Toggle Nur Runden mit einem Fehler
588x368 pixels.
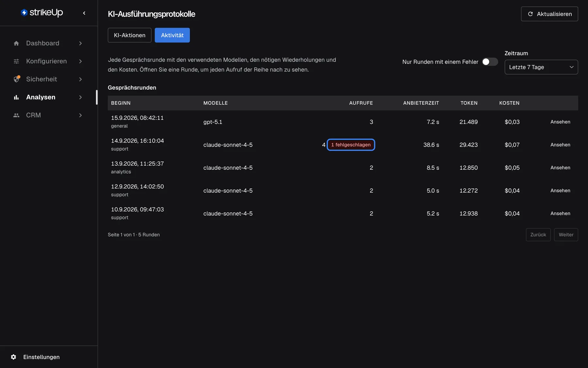490,62
